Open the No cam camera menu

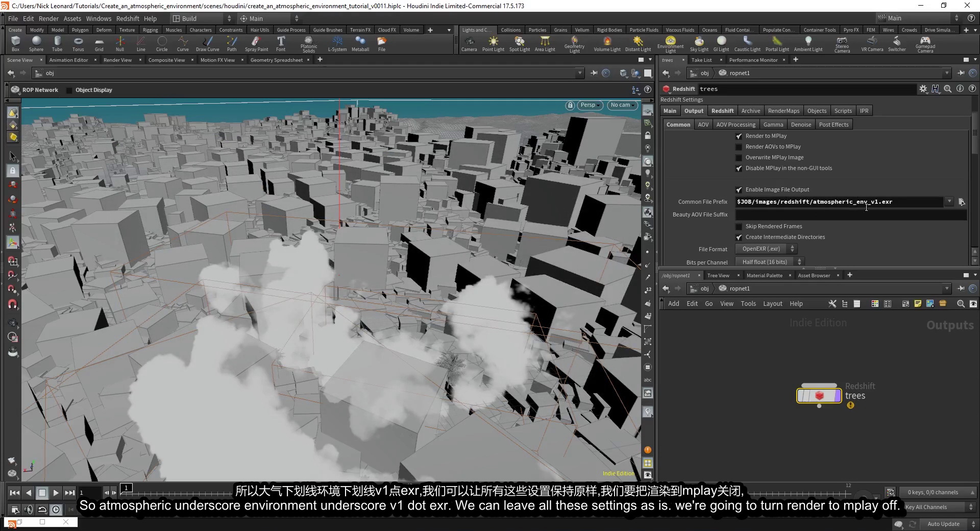(x=623, y=105)
